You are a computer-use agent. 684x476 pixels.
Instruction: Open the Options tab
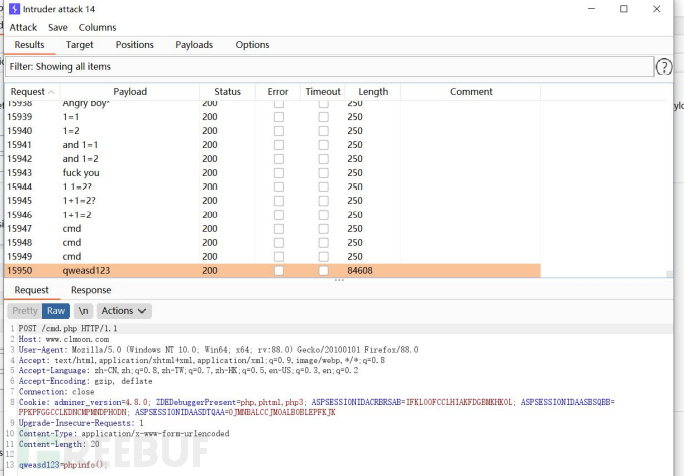252,45
